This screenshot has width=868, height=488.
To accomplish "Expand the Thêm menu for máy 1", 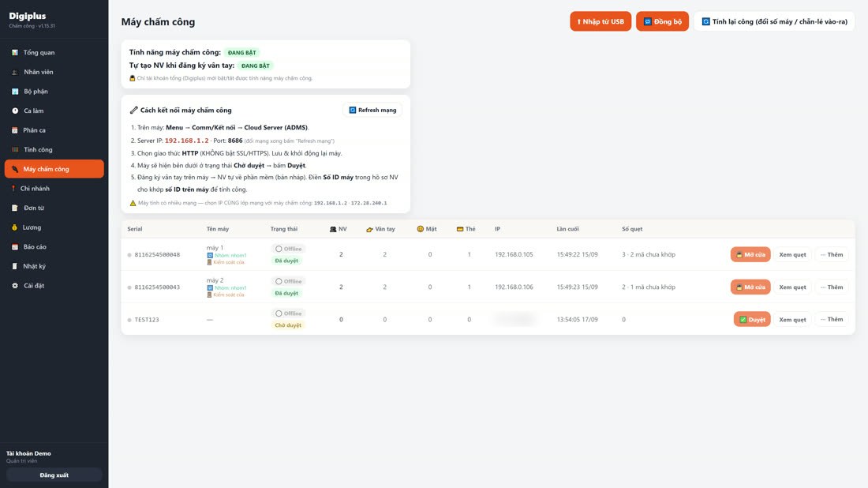I will coord(832,254).
